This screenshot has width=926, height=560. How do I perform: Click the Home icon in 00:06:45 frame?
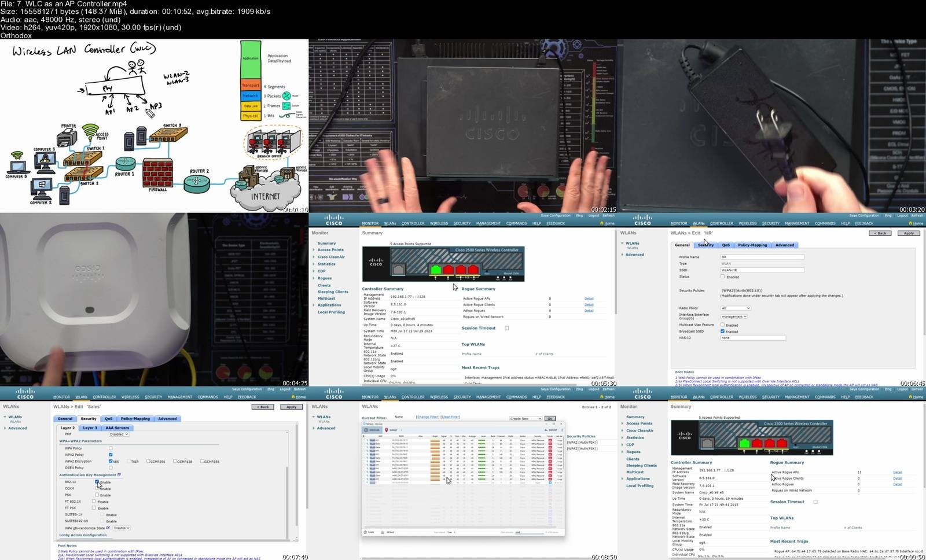(x=910, y=223)
